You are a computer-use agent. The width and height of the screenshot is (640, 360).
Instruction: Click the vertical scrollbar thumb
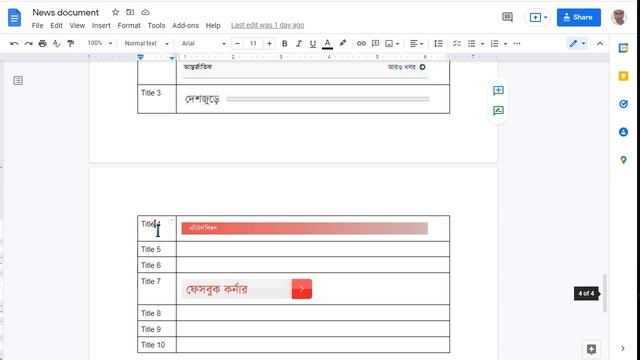pos(605,293)
